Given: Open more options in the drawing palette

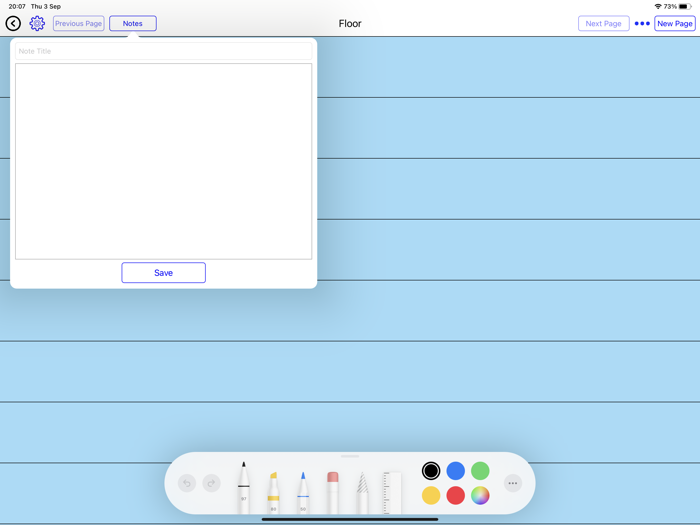Looking at the screenshot, I should click(513, 483).
